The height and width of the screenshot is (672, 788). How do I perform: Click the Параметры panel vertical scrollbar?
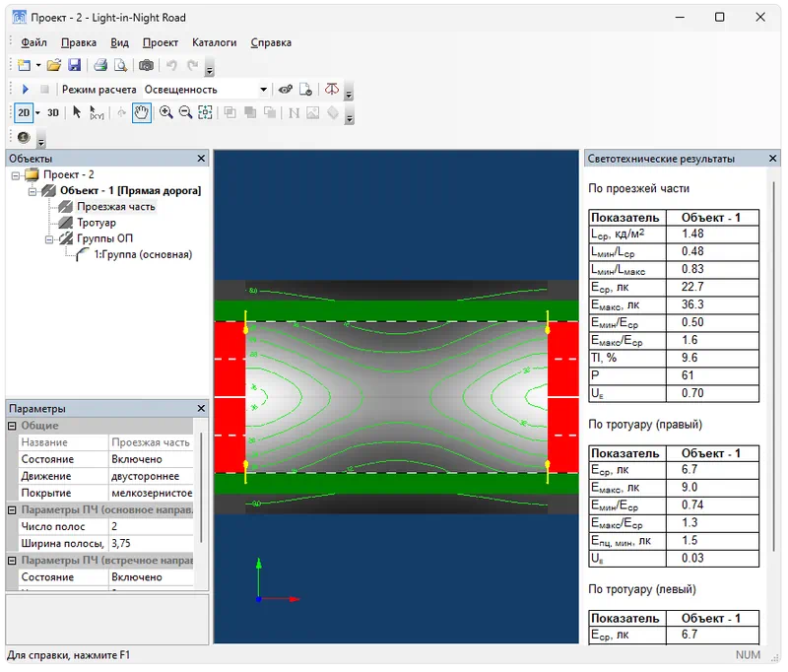(x=202, y=488)
